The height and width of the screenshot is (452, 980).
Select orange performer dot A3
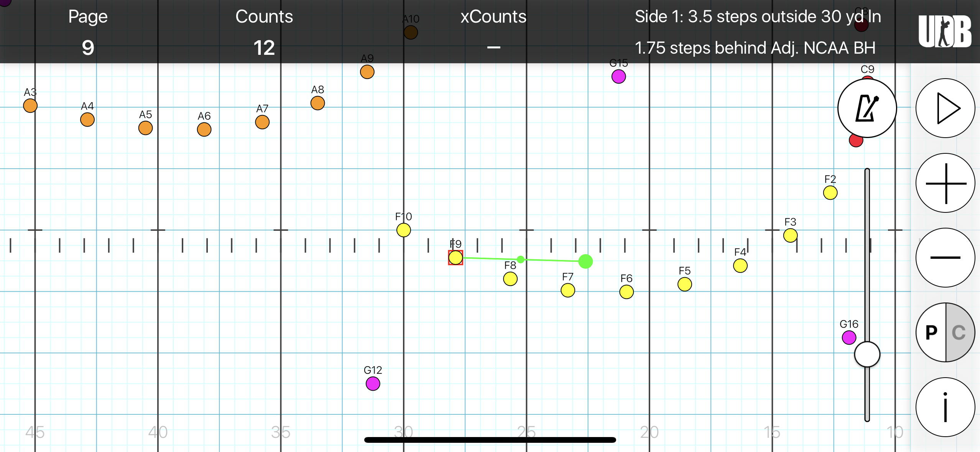[30, 106]
